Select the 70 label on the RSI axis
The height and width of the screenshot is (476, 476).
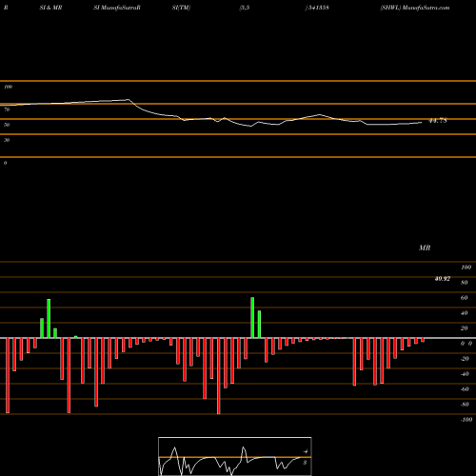tap(7, 109)
